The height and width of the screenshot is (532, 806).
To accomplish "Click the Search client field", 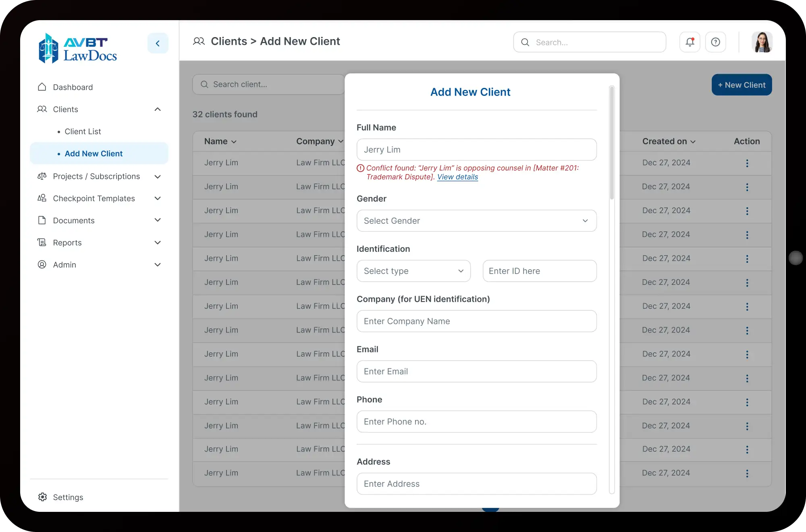I will (x=268, y=84).
